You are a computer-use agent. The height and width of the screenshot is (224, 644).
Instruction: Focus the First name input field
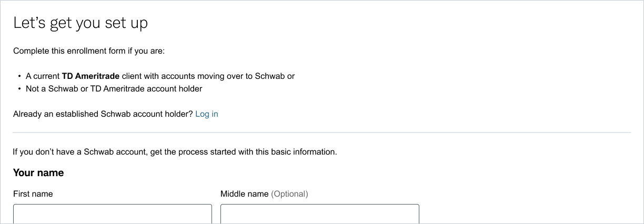[112, 215]
